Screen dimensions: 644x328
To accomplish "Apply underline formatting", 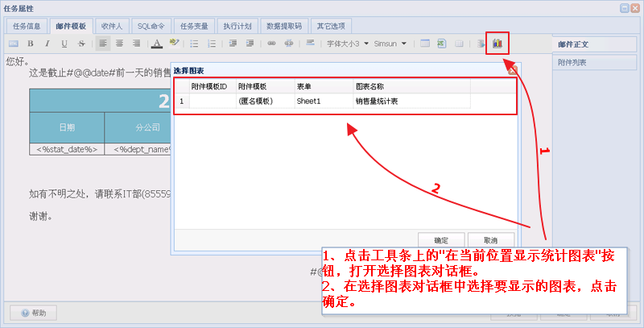I will 64,44.
